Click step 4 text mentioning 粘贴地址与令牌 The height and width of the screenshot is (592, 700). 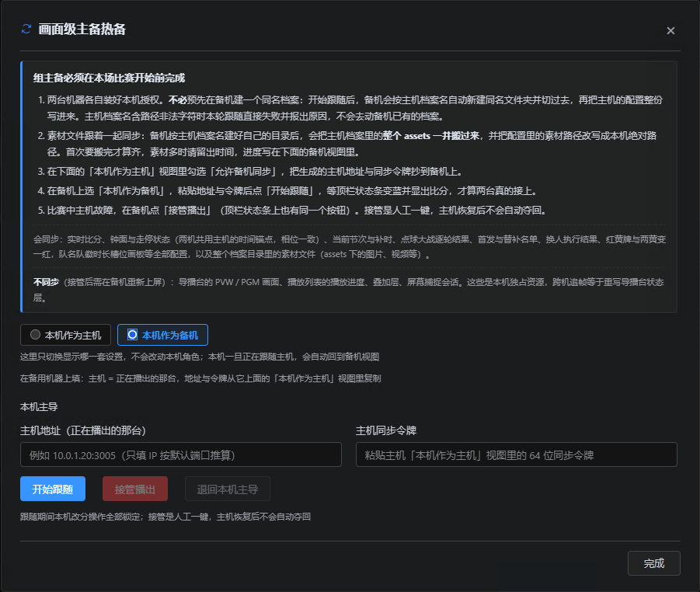point(292,191)
